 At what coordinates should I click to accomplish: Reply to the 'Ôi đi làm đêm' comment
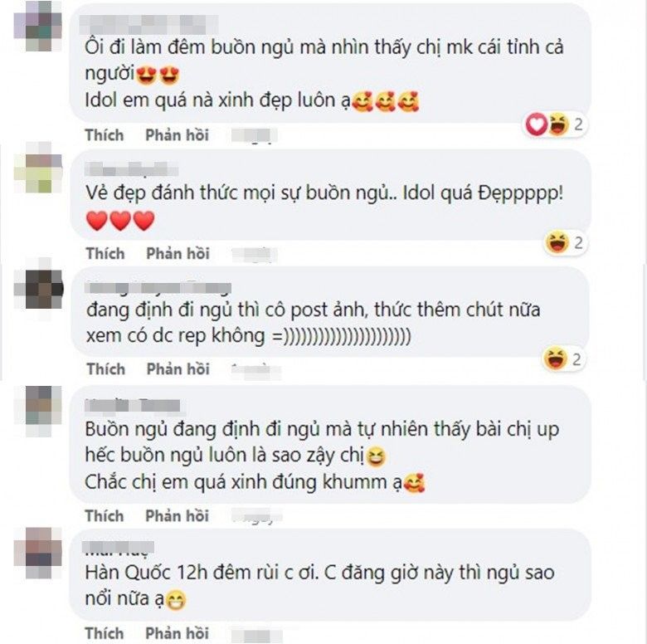point(177,135)
